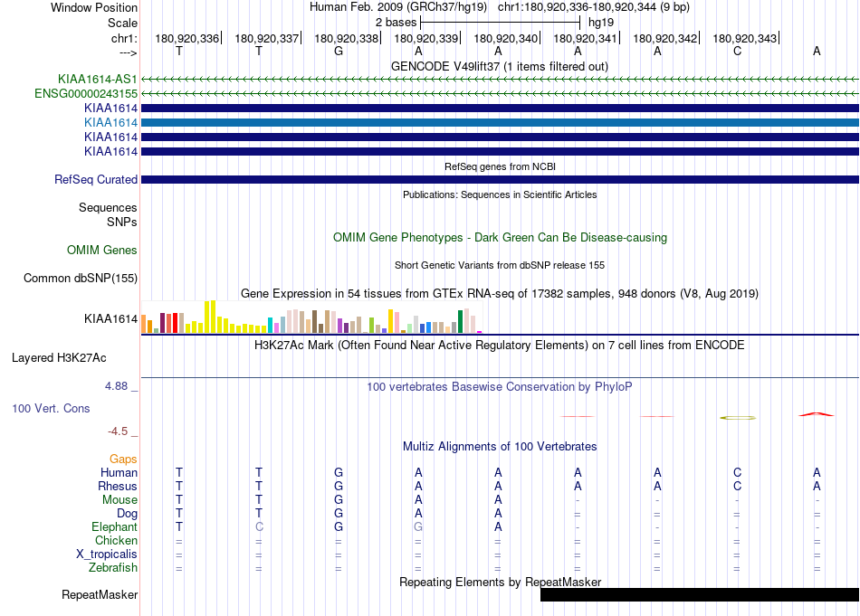
Task: Select the Chicken alignment row label
Action: click(x=116, y=541)
